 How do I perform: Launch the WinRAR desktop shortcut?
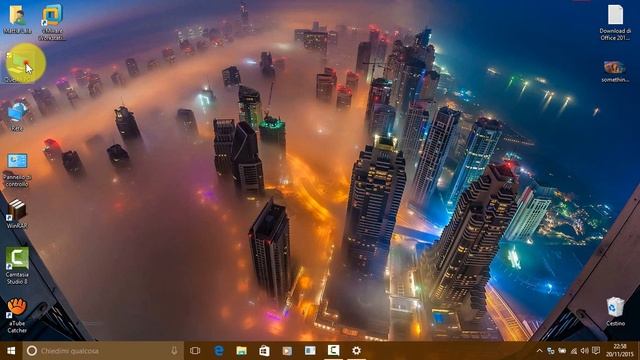17,213
